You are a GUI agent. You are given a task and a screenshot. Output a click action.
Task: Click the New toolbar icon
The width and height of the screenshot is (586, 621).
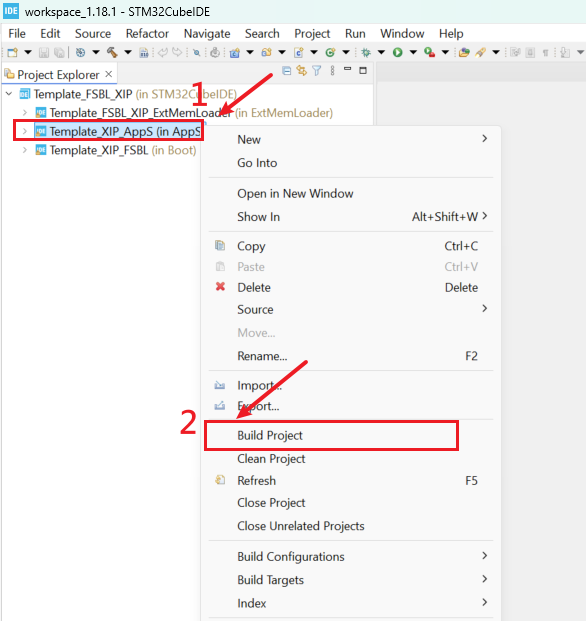pyautogui.click(x=13, y=52)
